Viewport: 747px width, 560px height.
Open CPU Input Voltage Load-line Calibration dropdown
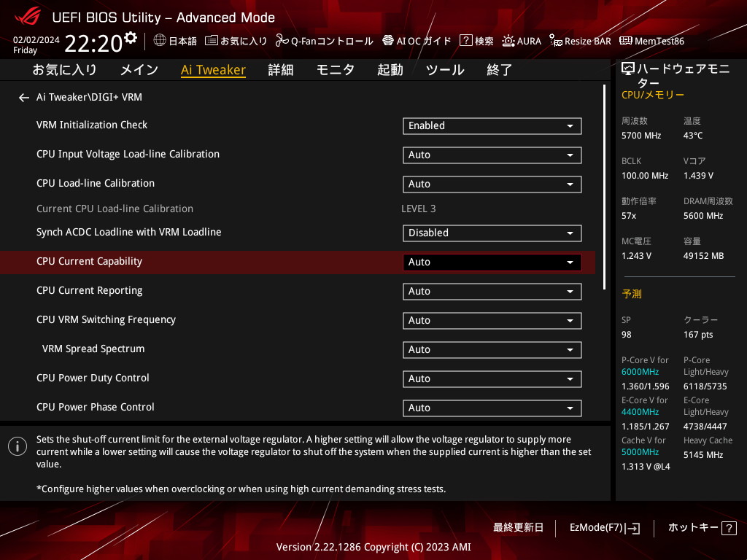point(492,155)
